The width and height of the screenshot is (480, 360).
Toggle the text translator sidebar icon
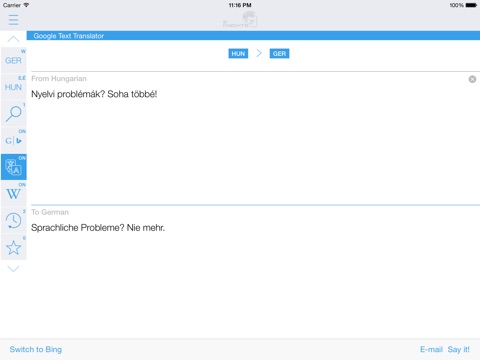coord(14,167)
